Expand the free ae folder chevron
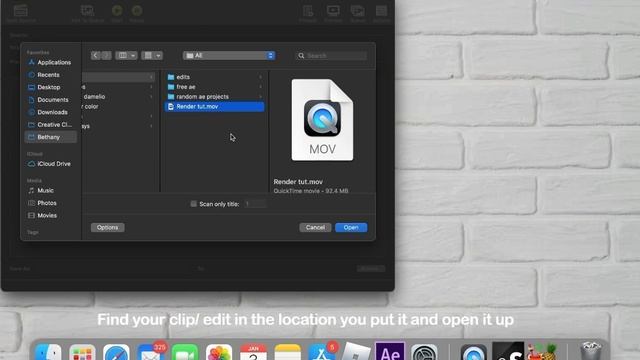Viewport: 640px width, 360px height. click(x=260, y=87)
